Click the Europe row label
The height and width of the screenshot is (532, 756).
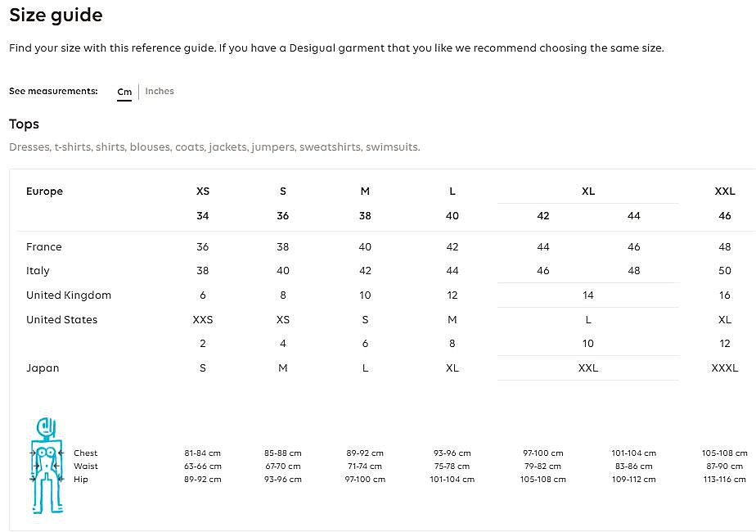click(44, 192)
